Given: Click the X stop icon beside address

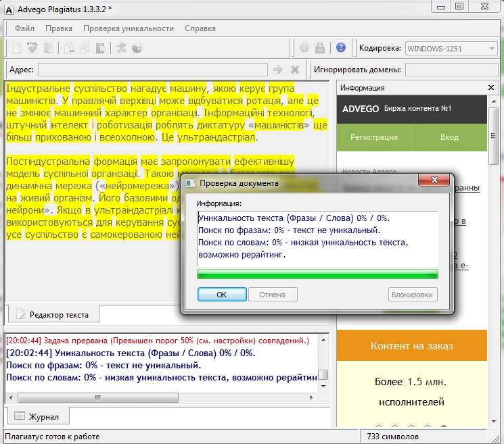Looking at the screenshot, I should point(295,70).
